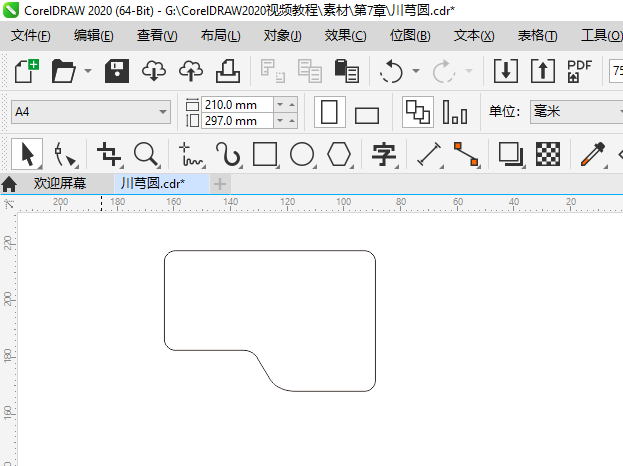This screenshot has width=623, height=466.
Task: Toggle the all-pages layout button
Action: click(x=417, y=112)
